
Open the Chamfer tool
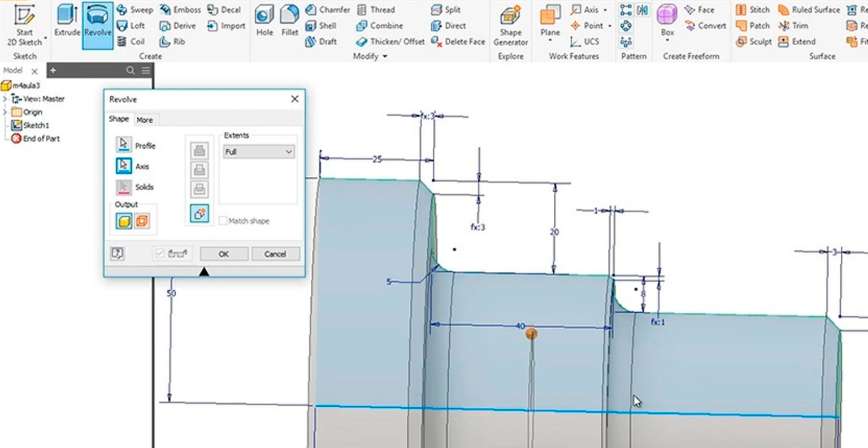pyautogui.click(x=326, y=10)
